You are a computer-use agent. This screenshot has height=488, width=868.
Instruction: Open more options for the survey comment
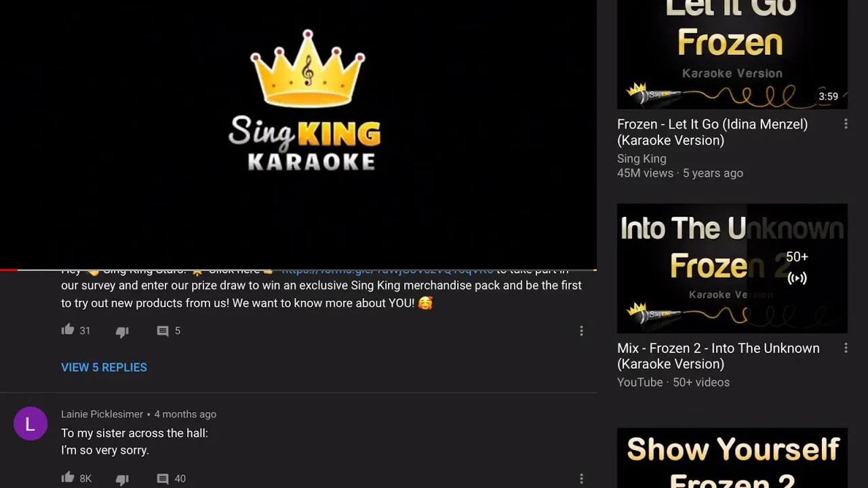point(581,331)
